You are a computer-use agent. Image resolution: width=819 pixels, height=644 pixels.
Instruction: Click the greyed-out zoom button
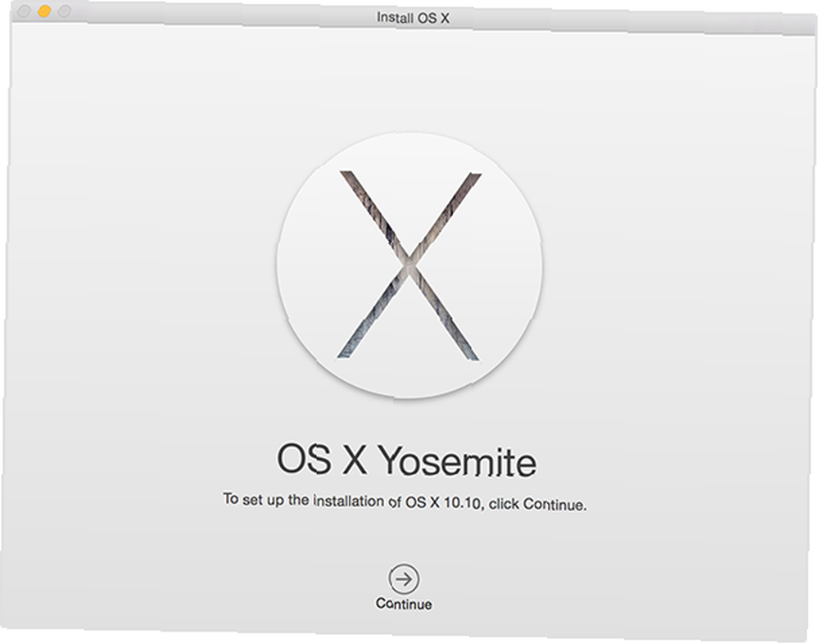65,11
